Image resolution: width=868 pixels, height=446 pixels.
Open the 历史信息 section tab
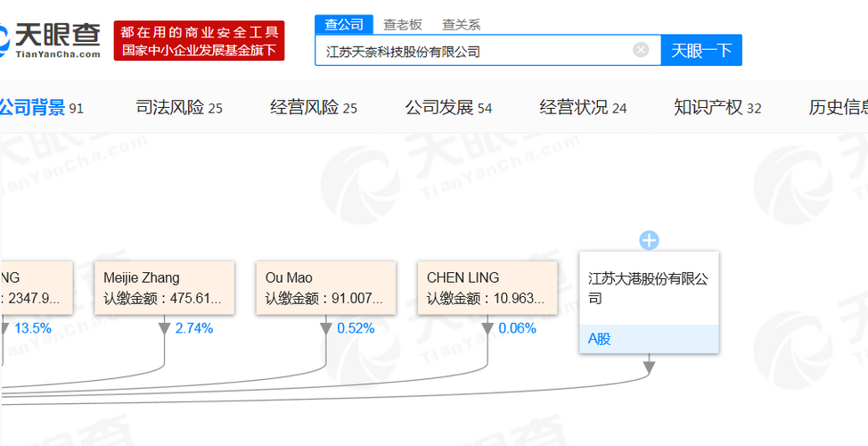[x=838, y=107]
